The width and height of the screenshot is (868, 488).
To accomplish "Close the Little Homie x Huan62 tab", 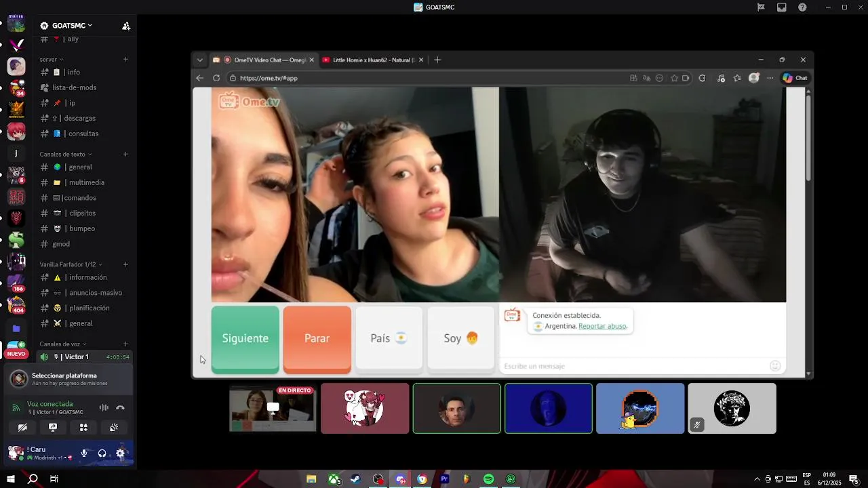I will pos(421,60).
